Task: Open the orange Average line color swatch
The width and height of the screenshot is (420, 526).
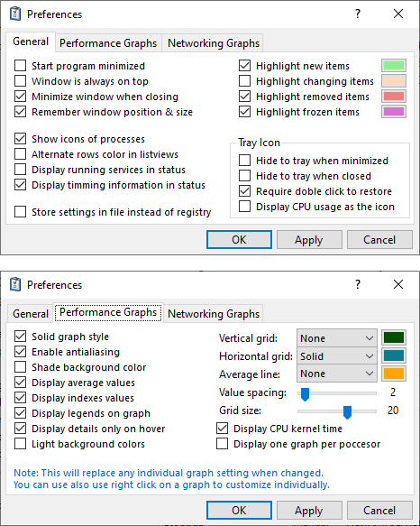Action: point(394,374)
